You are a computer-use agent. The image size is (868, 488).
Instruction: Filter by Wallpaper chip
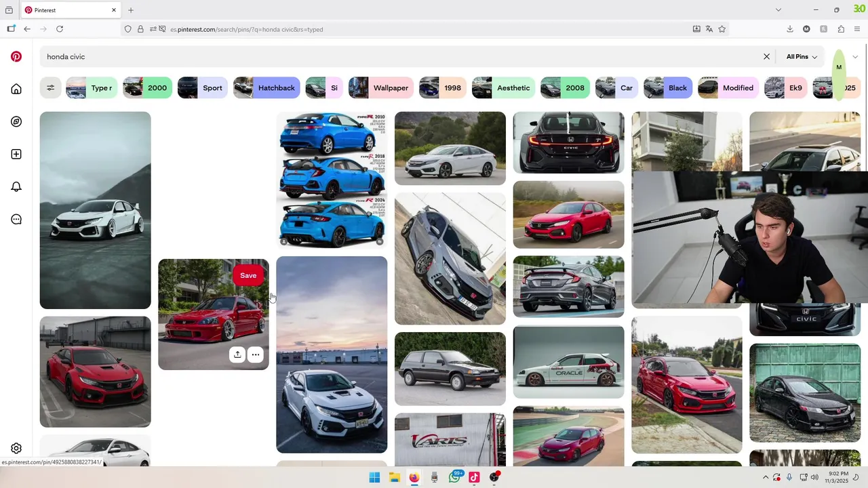click(x=381, y=88)
